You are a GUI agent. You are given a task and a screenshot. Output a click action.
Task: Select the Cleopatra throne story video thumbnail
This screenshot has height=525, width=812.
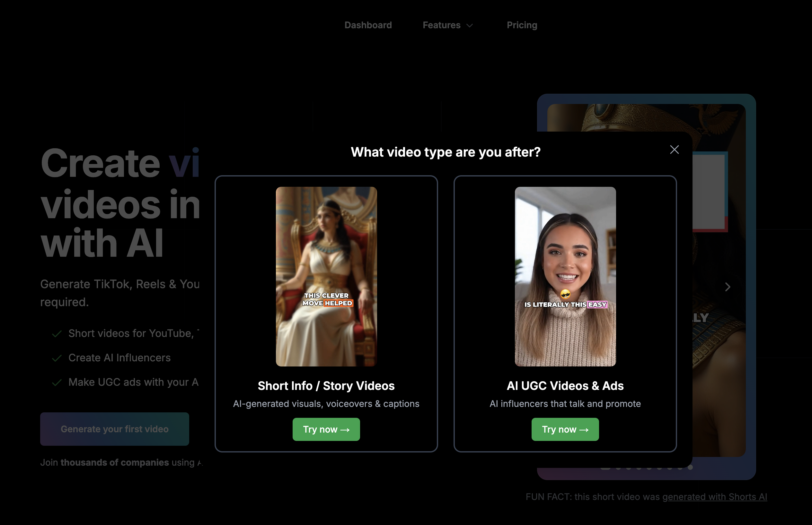[x=326, y=277]
